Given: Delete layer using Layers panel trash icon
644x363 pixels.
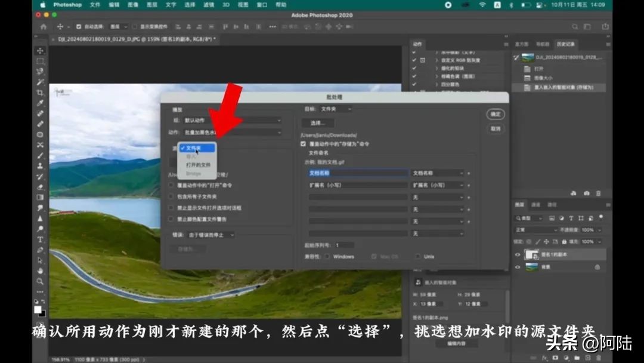Looking at the screenshot, I should (x=599, y=358).
